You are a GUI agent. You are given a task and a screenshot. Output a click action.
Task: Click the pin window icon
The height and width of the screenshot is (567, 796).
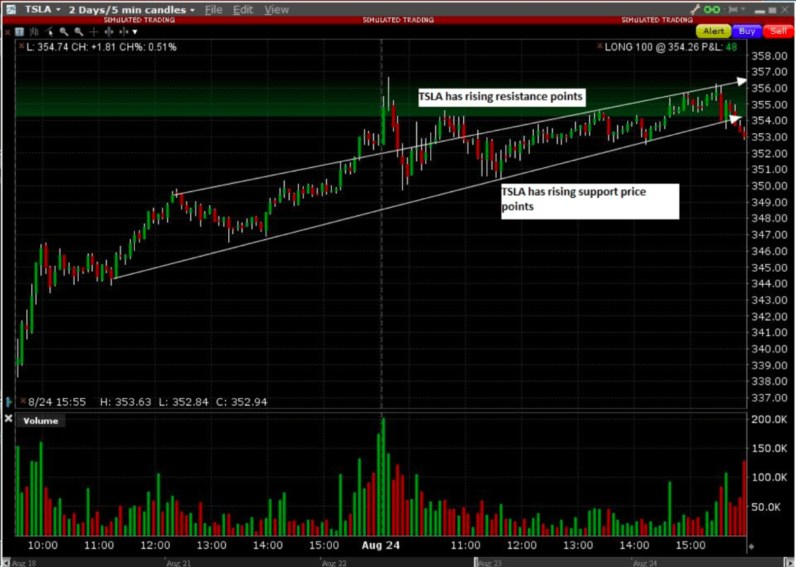click(733, 9)
